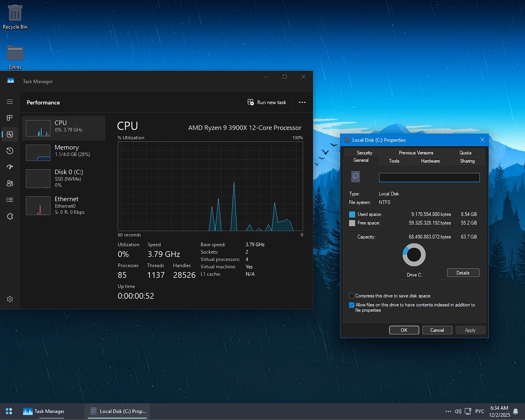This screenshot has width=525, height=420.
Task: Open Startup apps page
Action: (10, 167)
